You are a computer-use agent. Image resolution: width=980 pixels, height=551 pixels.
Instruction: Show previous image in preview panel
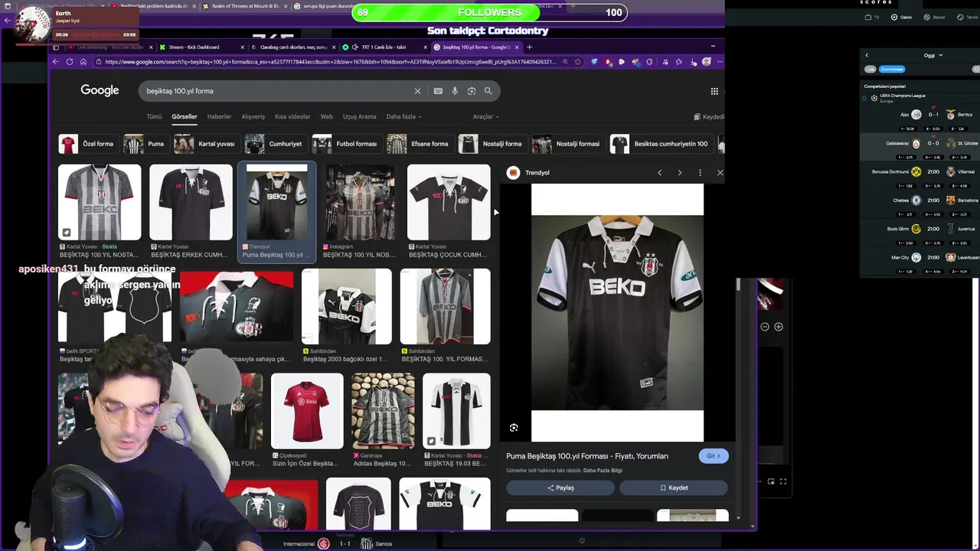point(659,173)
